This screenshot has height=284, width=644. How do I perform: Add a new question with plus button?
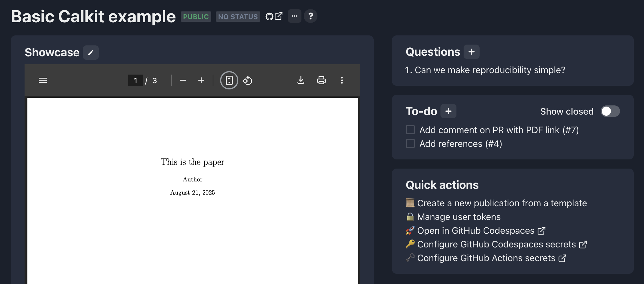click(472, 52)
